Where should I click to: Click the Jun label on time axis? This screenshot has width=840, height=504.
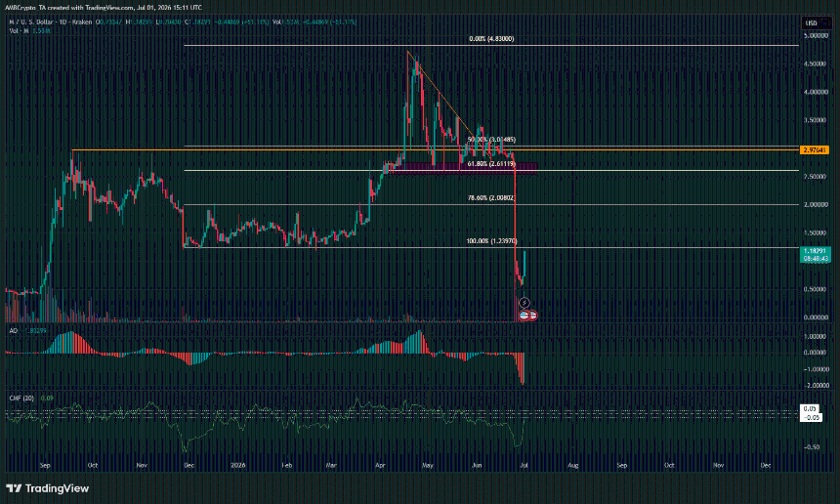[477, 466]
